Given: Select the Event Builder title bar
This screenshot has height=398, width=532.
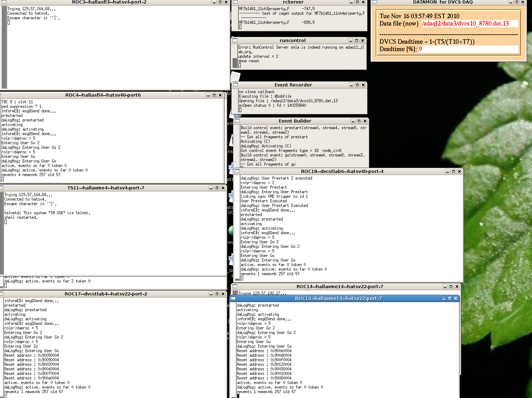Looking at the screenshot, I should tap(295, 121).
